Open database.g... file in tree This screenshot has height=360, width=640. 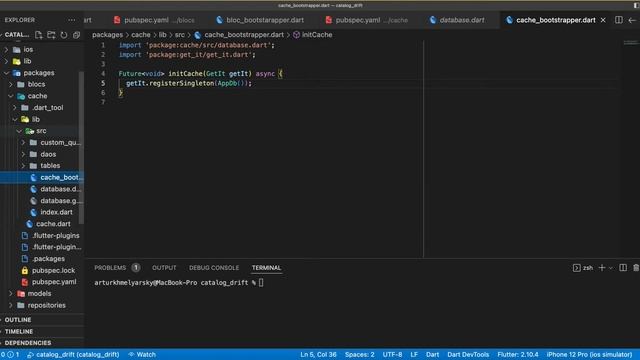click(x=56, y=200)
